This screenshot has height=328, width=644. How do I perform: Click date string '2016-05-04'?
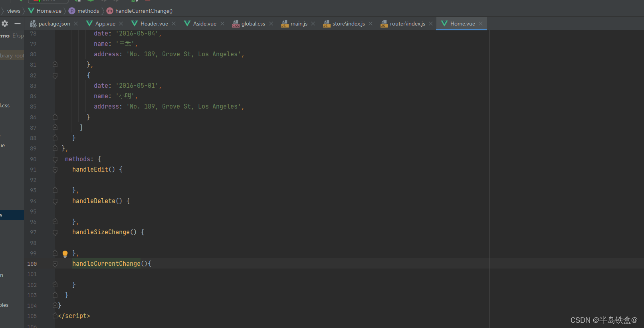coord(137,34)
